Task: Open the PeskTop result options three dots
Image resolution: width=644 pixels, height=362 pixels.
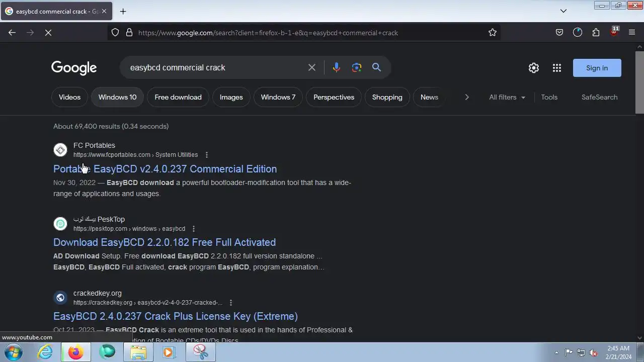Action: point(193,229)
